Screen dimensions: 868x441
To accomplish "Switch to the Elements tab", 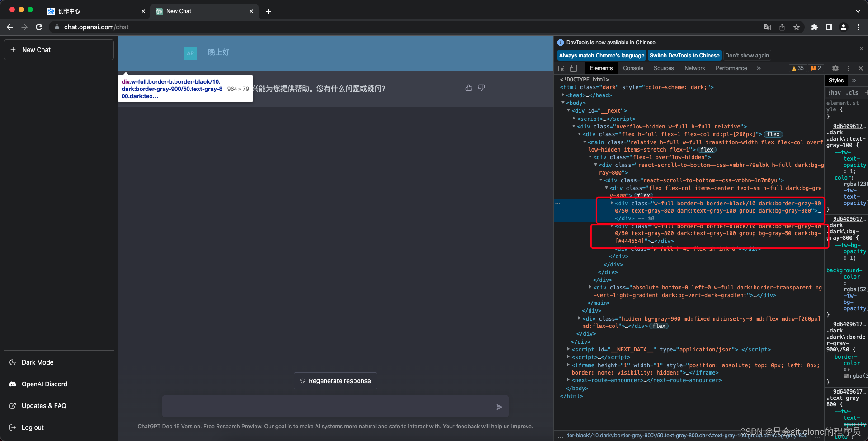I will coord(601,68).
